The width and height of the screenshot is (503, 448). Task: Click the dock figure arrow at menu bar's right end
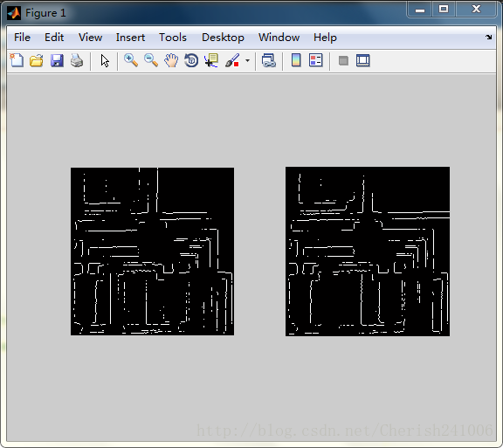488,38
